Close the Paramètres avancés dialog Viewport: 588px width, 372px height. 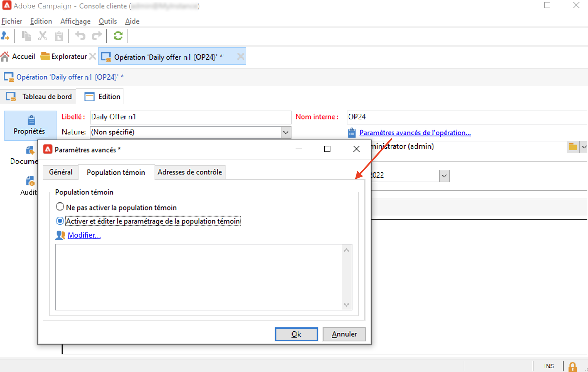click(x=356, y=149)
